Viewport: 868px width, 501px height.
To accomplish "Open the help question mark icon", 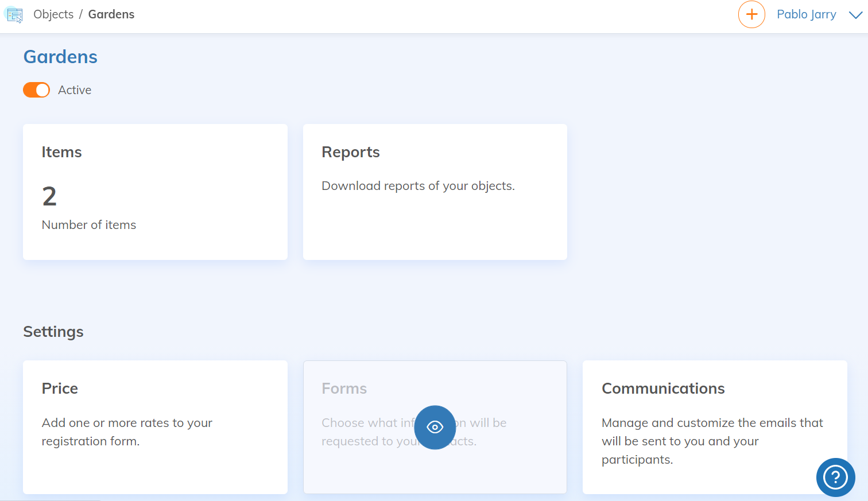I will [x=835, y=477].
